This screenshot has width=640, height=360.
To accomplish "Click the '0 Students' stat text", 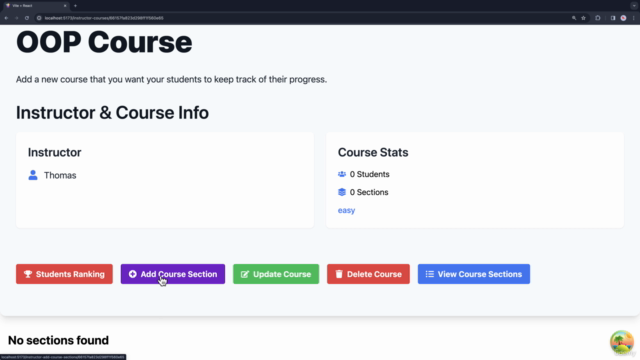I will [x=369, y=174].
